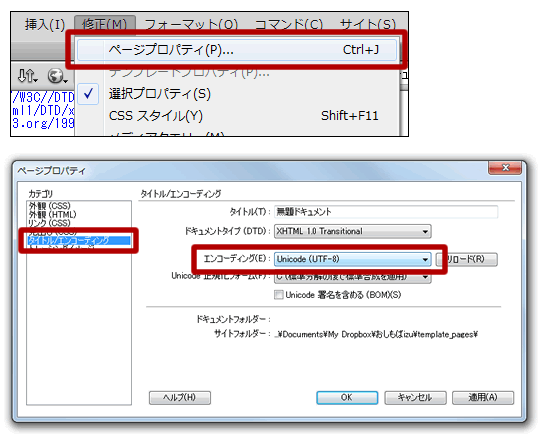Open the サイト(S) menu

tap(368, 24)
